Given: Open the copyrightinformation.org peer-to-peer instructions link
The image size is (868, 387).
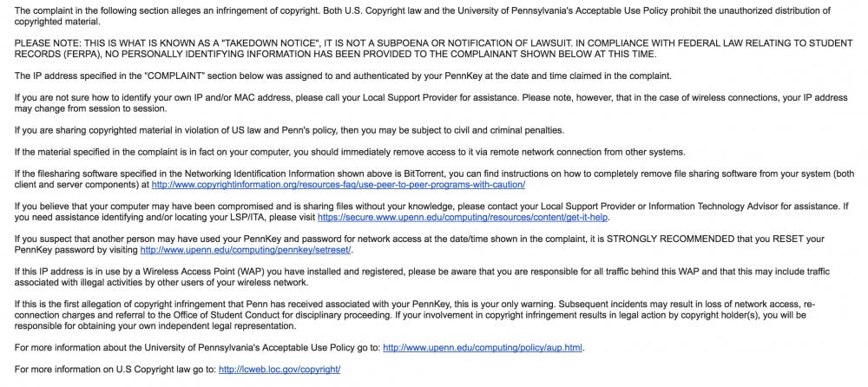Looking at the screenshot, I should (x=338, y=185).
